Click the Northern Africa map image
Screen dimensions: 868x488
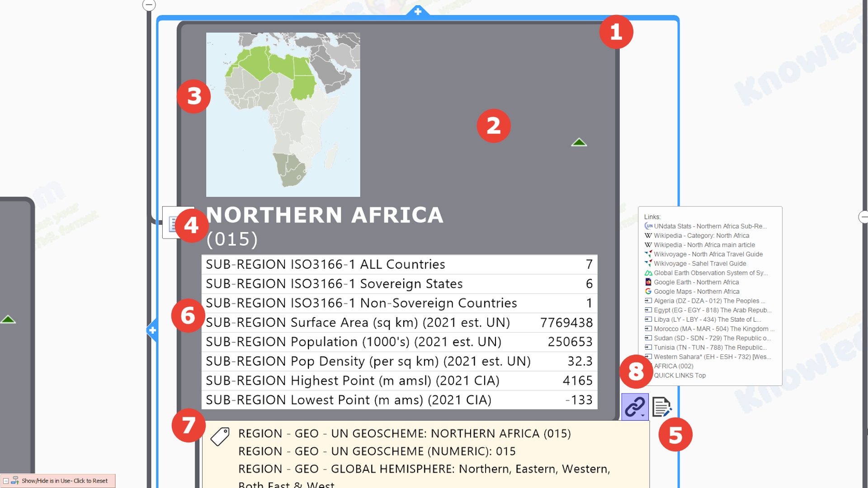[283, 115]
